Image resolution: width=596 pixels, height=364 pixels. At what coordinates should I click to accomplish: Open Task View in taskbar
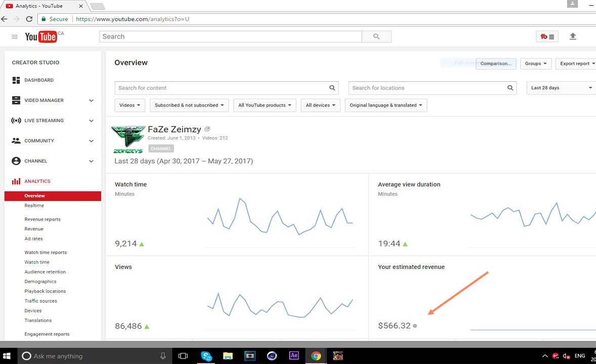tap(183, 356)
